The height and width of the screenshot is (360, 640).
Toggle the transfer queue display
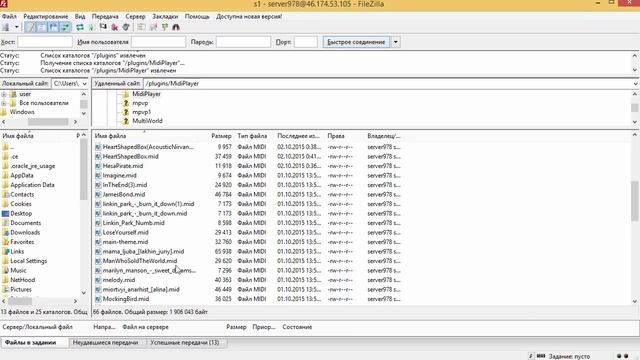[65, 27]
